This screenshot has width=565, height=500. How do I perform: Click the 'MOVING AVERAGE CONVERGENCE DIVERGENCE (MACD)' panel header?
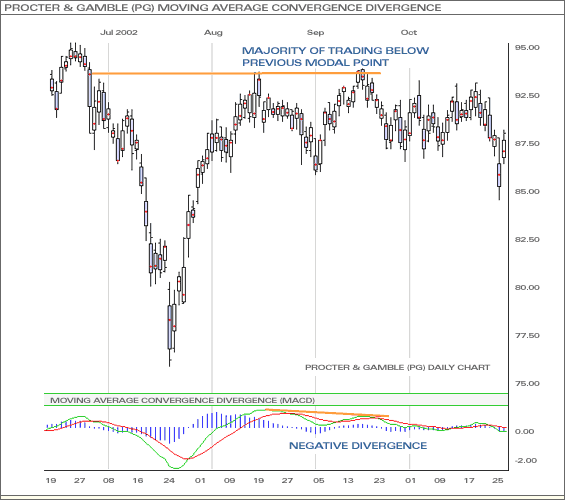(x=182, y=400)
